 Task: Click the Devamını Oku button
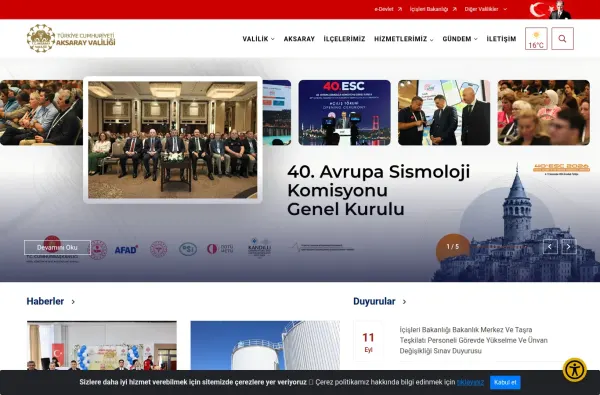[57, 247]
